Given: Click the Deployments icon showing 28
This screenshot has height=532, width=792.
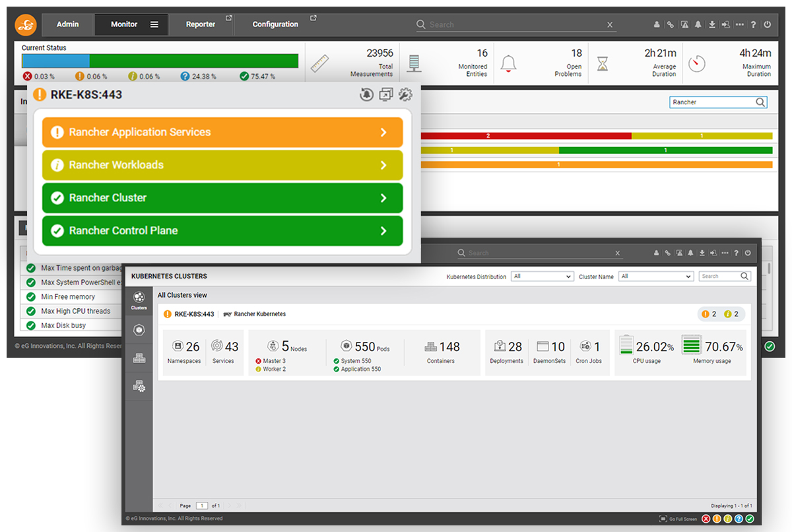Looking at the screenshot, I should point(500,346).
